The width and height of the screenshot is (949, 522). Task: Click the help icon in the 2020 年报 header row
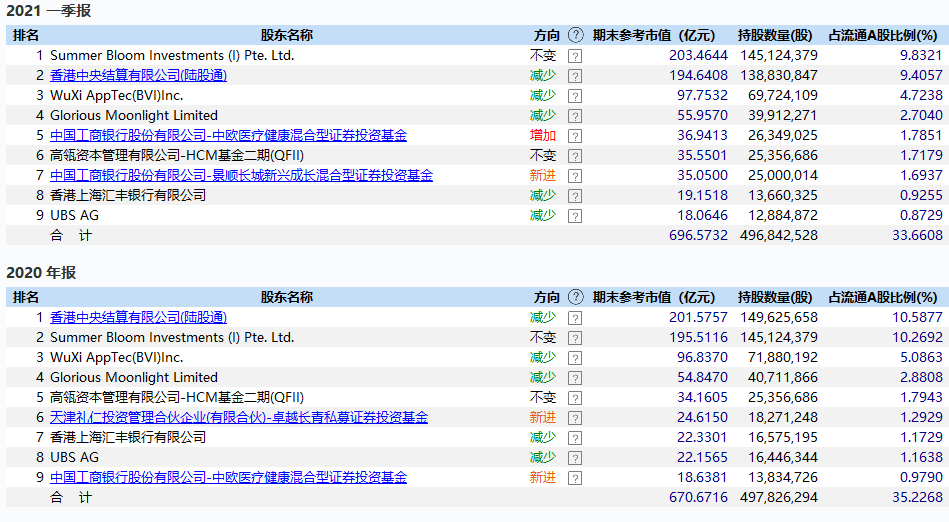(576, 297)
